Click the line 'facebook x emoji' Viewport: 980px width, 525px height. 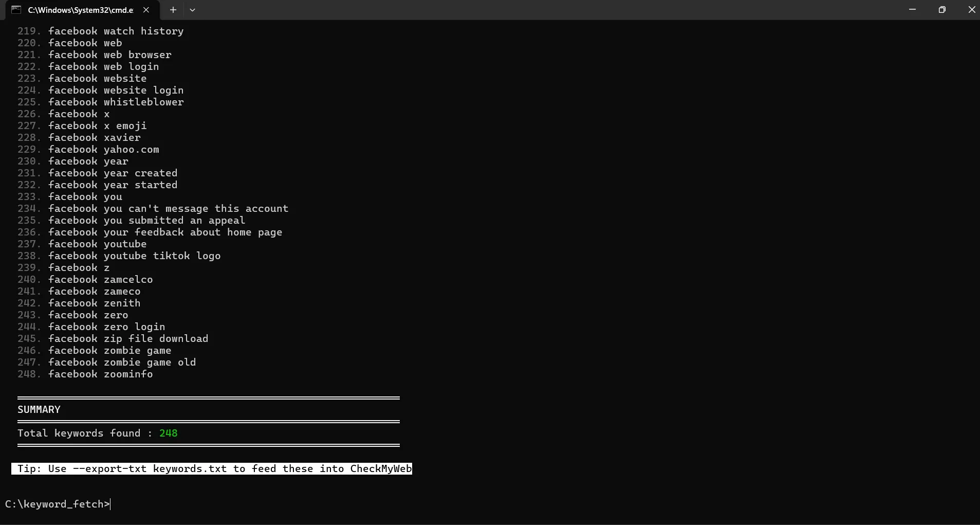(98, 126)
